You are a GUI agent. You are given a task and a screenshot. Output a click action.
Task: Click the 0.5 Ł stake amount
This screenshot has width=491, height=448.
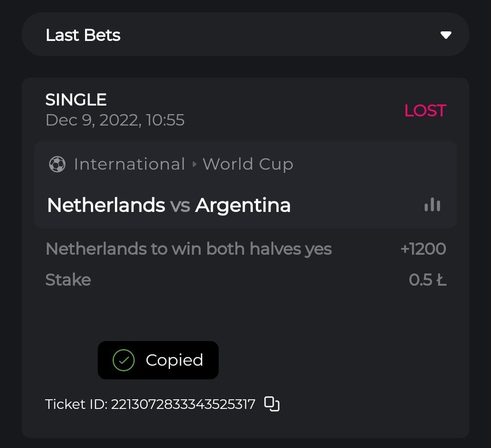pyautogui.click(x=427, y=280)
